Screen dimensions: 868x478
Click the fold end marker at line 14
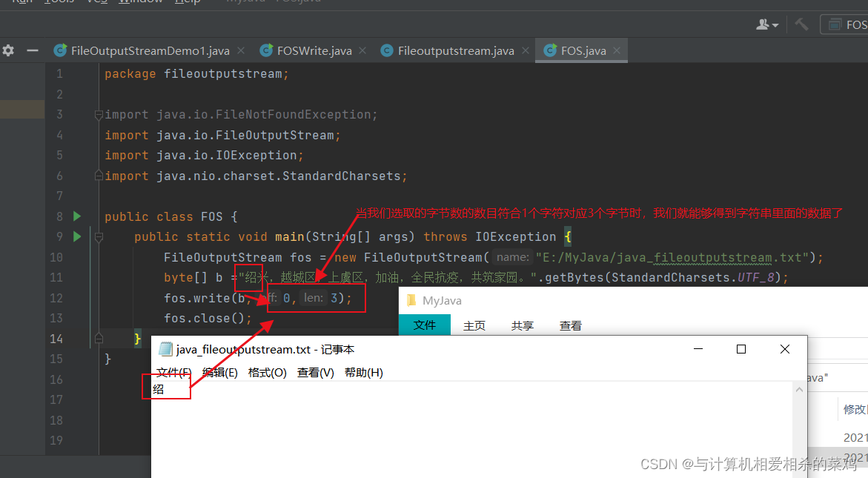click(99, 338)
